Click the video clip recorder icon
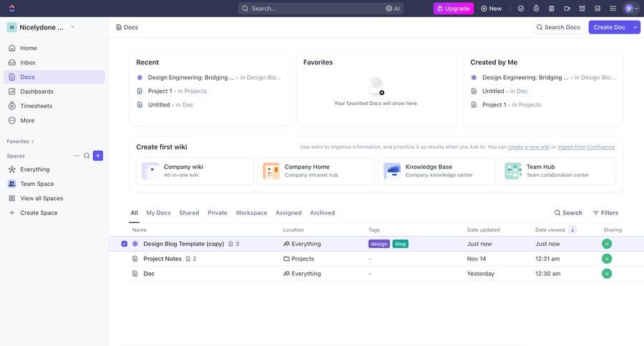The image size is (644, 346). (567, 8)
